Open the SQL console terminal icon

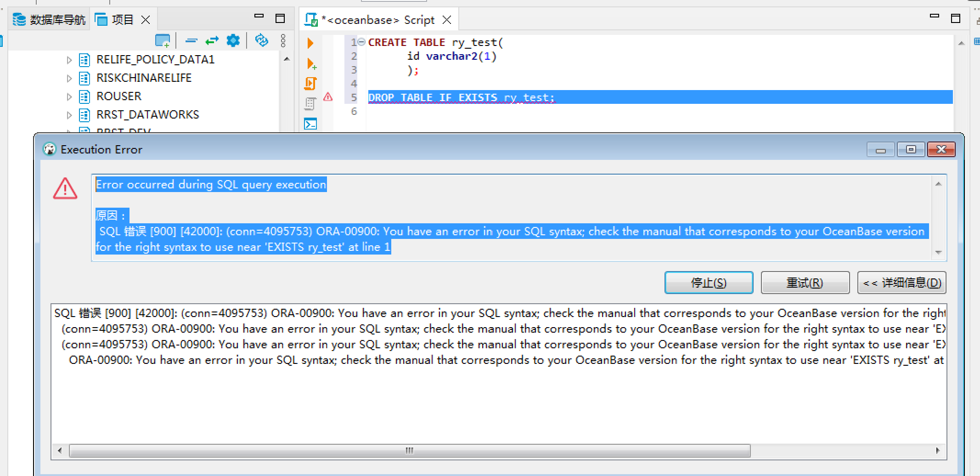(310, 124)
